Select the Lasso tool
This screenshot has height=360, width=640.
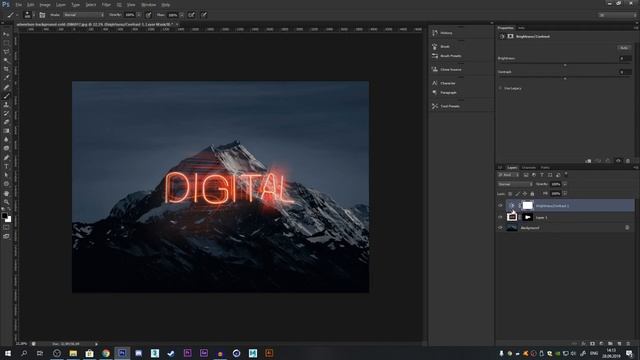6,52
